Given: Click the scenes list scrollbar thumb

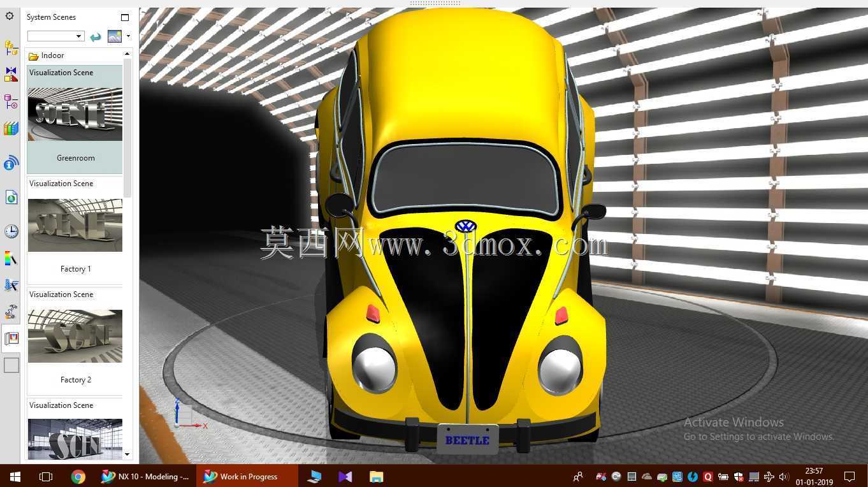Looking at the screenshot, I should 127,127.
